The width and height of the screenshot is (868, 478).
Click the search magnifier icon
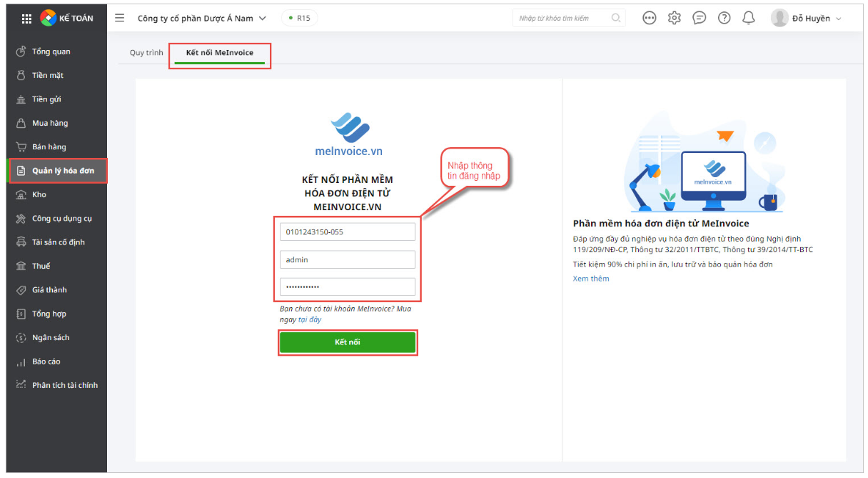tap(615, 18)
